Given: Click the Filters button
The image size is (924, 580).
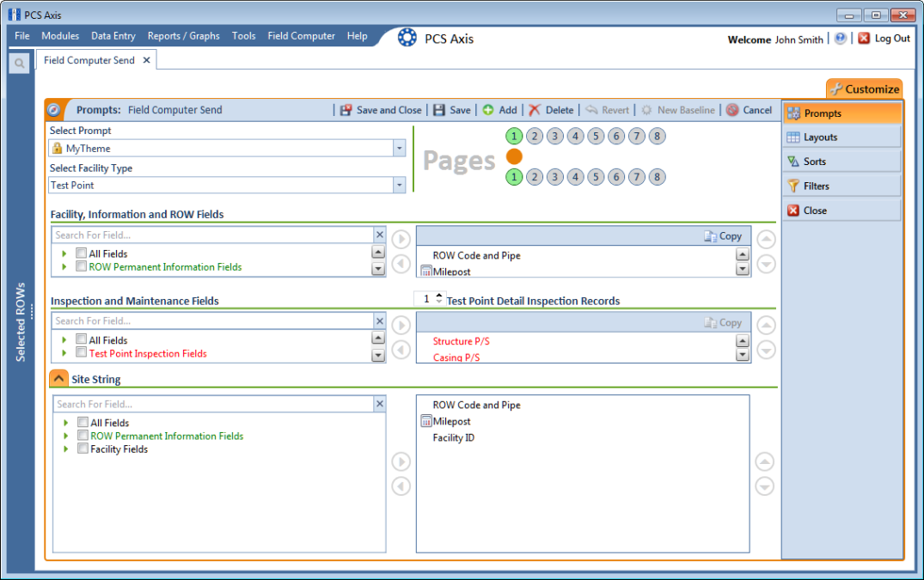Looking at the screenshot, I should [x=841, y=186].
